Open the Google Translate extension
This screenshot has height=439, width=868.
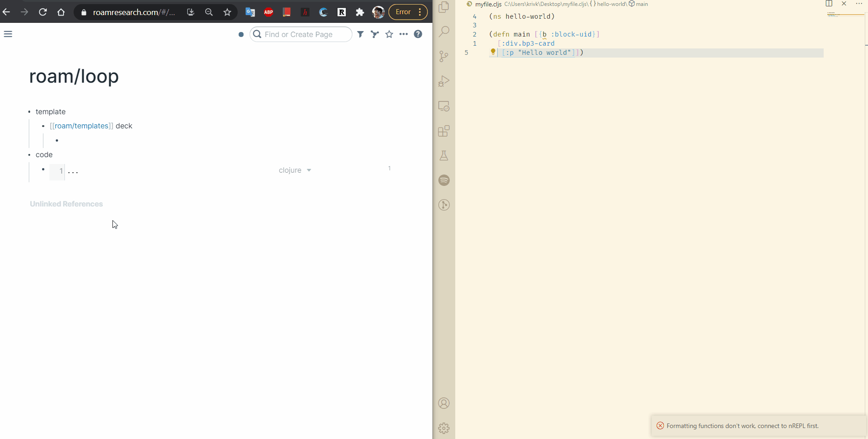[250, 12]
